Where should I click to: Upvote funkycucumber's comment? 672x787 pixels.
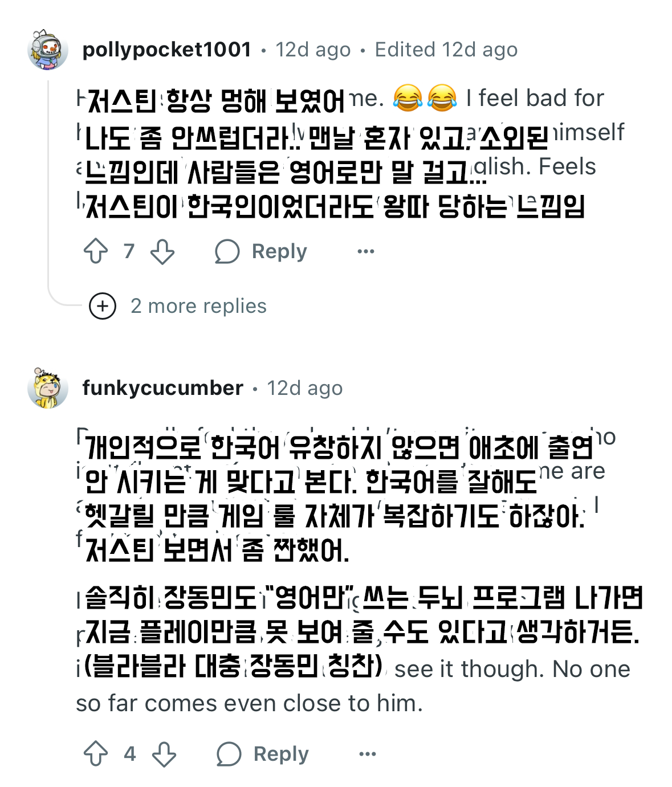coord(96,754)
